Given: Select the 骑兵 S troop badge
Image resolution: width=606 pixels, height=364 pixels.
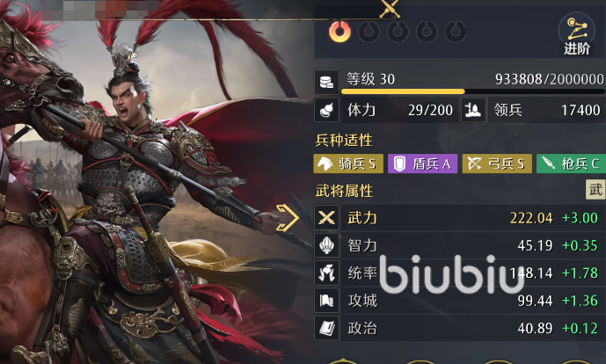Looking at the screenshot, I should [x=348, y=164].
